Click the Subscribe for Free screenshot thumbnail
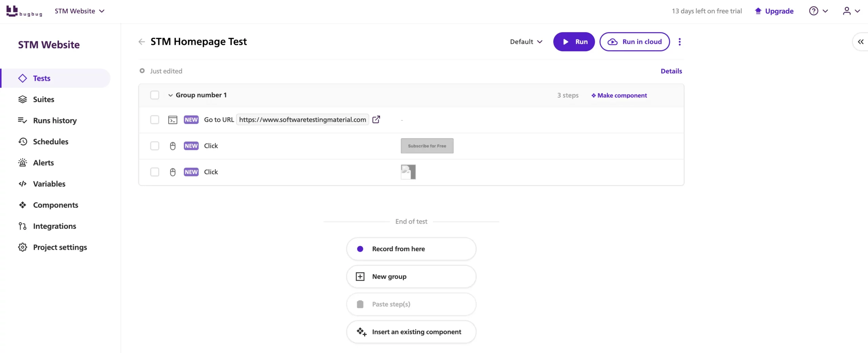This screenshot has height=353, width=868. [427, 146]
